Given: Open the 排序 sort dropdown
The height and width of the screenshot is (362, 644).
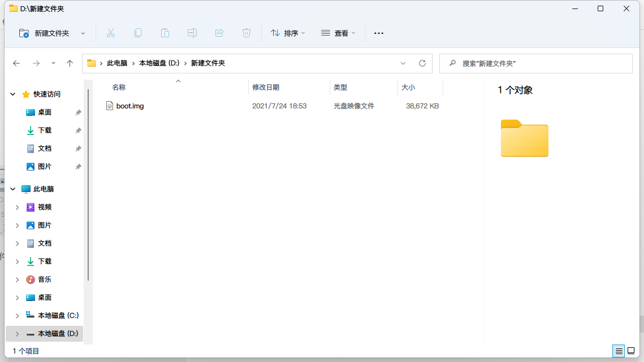Looking at the screenshot, I should click(x=288, y=33).
